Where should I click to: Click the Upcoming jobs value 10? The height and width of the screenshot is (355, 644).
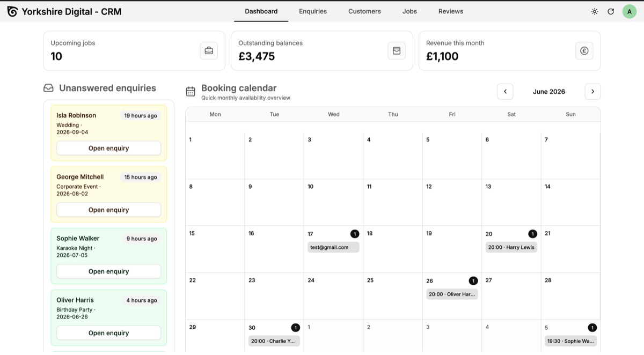coord(56,56)
